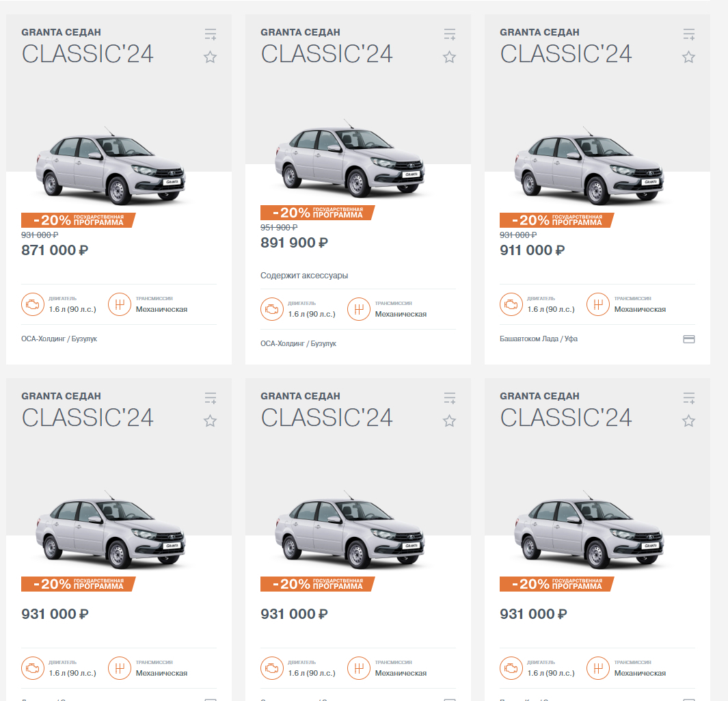Open car photo of the 871 000 ₽ Granta
This screenshot has width=728, height=701.
pos(111,166)
